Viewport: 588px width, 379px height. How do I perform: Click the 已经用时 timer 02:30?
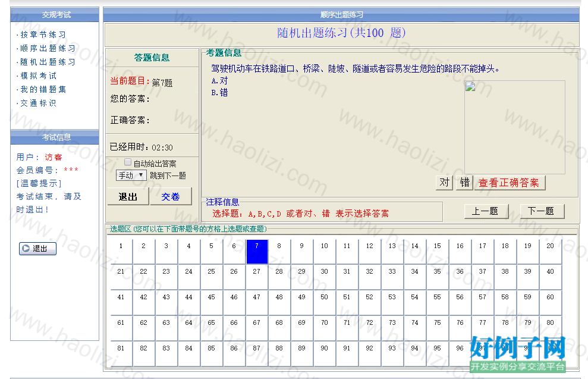162,148
